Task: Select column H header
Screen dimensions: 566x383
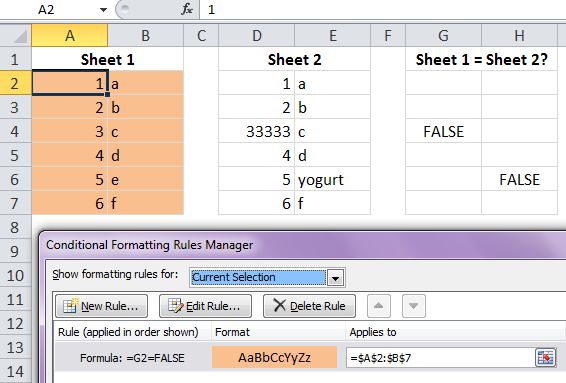Action: coord(519,35)
